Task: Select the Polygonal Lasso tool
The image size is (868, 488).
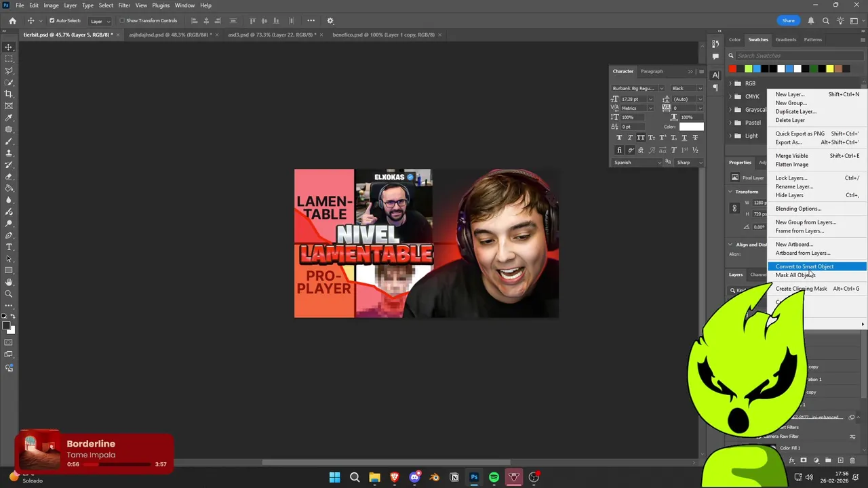Action: [9, 70]
